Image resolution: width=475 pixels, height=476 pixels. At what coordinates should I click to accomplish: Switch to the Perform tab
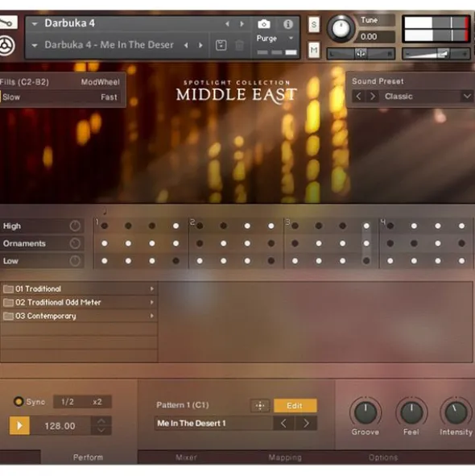[x=88, y=457]
